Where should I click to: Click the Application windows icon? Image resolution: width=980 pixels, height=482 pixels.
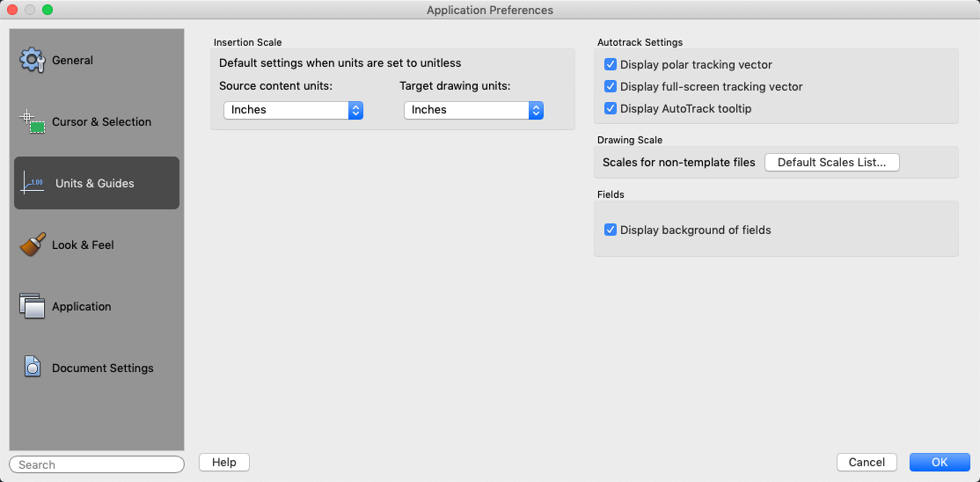pyautogui.click(x=33, y=307)
